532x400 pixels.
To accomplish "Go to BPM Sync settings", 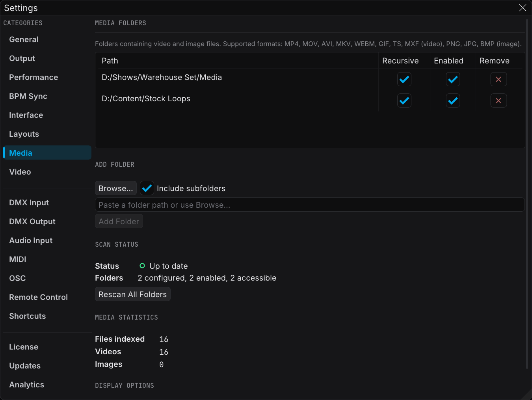I will click(47, 96).
